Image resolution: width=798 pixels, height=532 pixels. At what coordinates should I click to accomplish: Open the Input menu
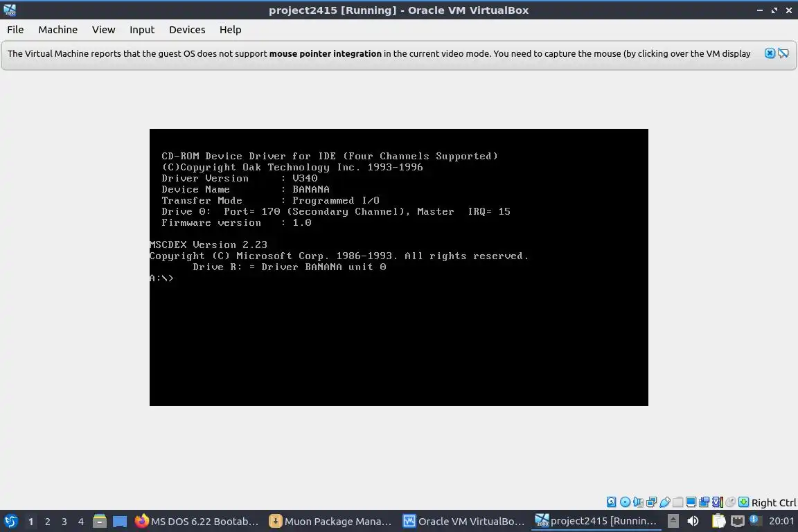pyautogui.click(x=142, y=30)
